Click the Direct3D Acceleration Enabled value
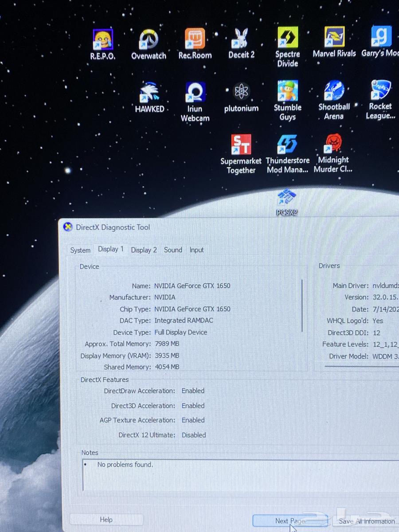399x532 pixels. coord(193,406)
